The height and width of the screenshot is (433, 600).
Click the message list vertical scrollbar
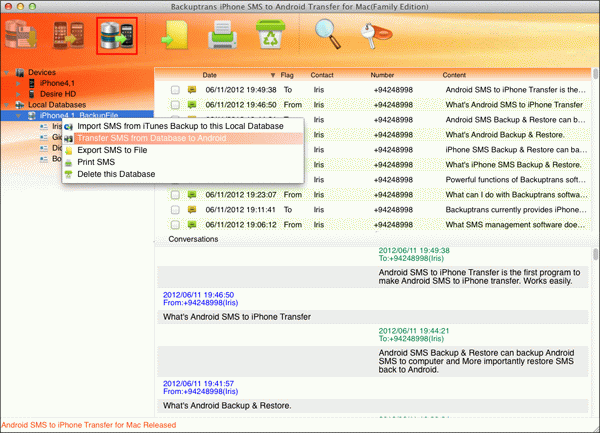[x=595, y=74]
